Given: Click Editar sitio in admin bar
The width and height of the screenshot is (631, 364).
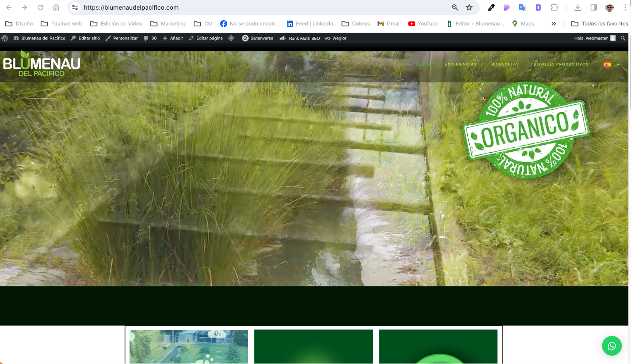Looking at the screenshot, I should [x=86, y=38].
